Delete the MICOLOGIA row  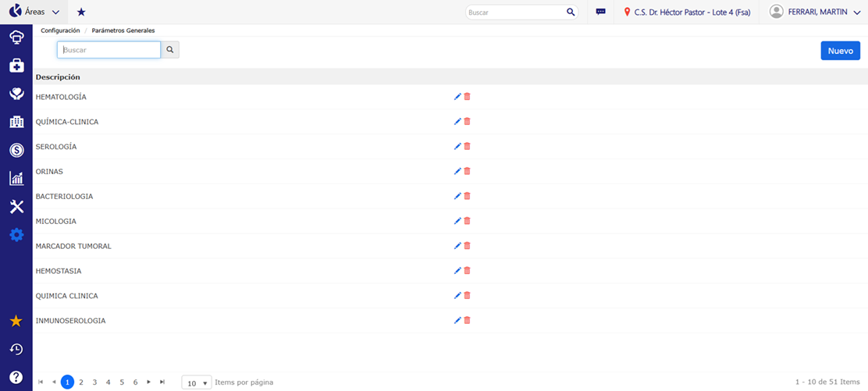[x=467, y=221]
